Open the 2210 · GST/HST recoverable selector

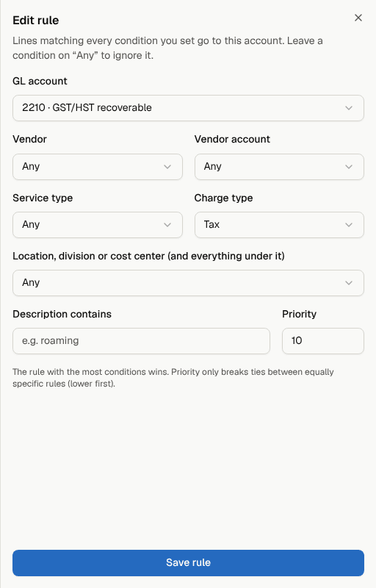coord(188,108)
